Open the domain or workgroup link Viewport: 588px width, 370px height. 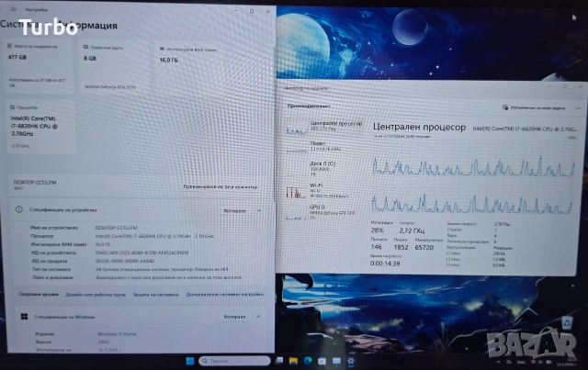96,295
